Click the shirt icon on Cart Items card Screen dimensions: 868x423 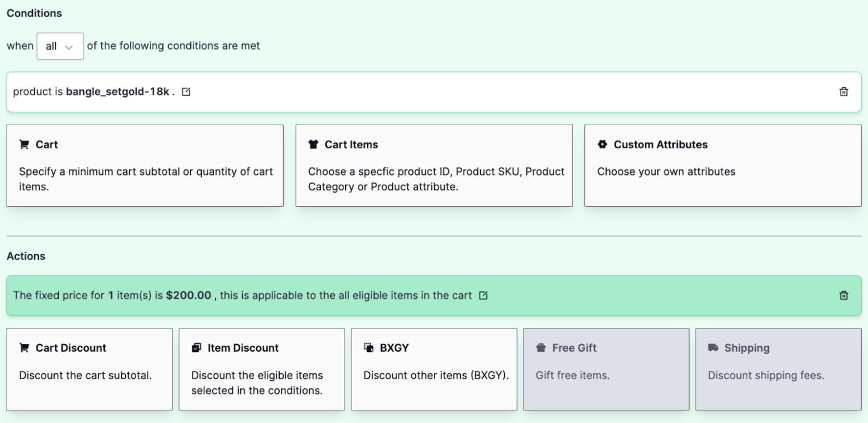pos(313,144)
